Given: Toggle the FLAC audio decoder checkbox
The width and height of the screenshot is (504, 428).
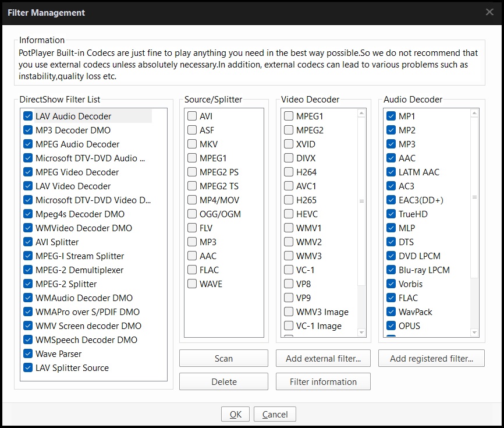Looking at the screenshot, I should point(391,298).
